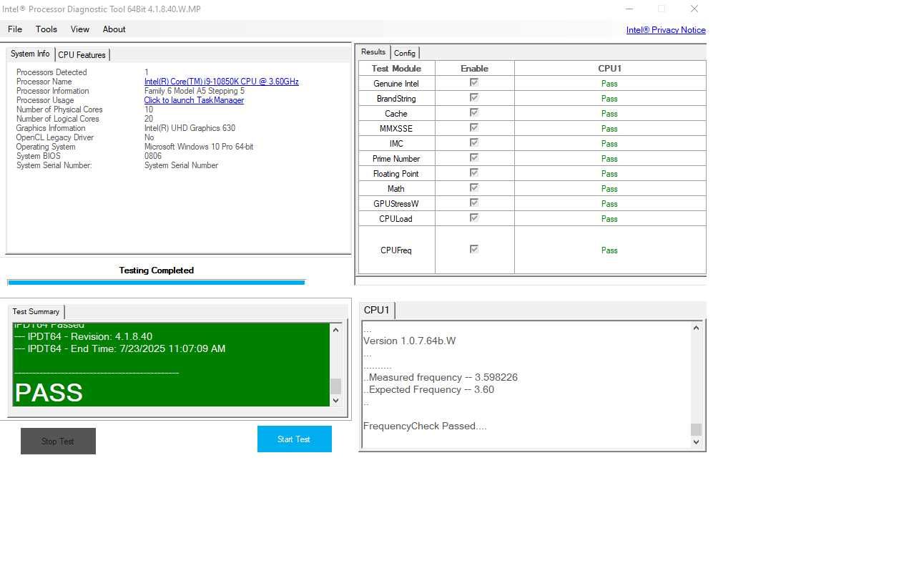Select the CPU1 output tab
The height and width of the screenshot is (566, 924).
[377, 310]
